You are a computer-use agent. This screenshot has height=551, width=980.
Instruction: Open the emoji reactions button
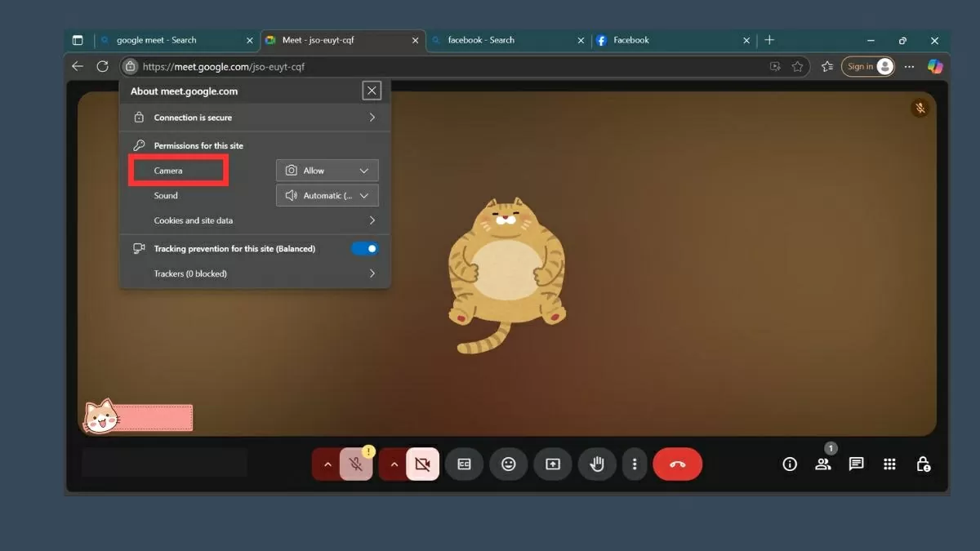pyautogui.click(x=509, y=464)
